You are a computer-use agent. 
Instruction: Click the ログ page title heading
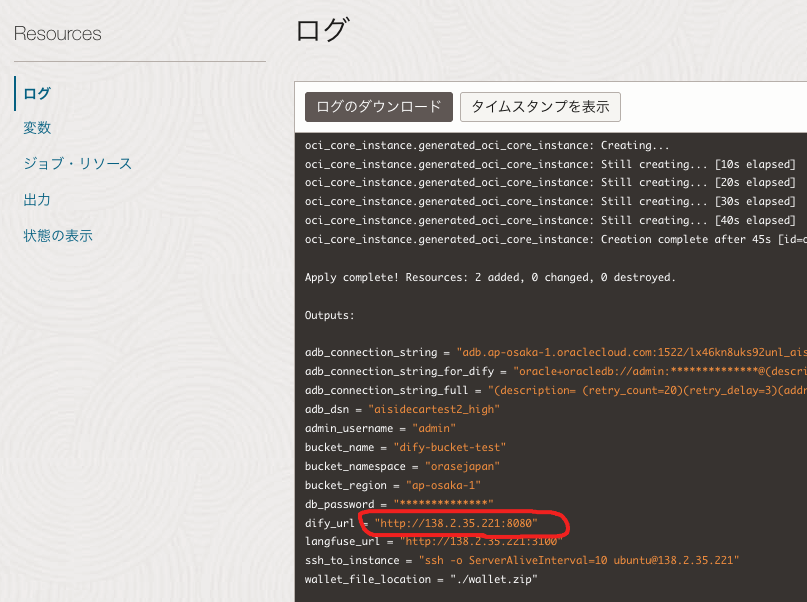click(323, 30)
